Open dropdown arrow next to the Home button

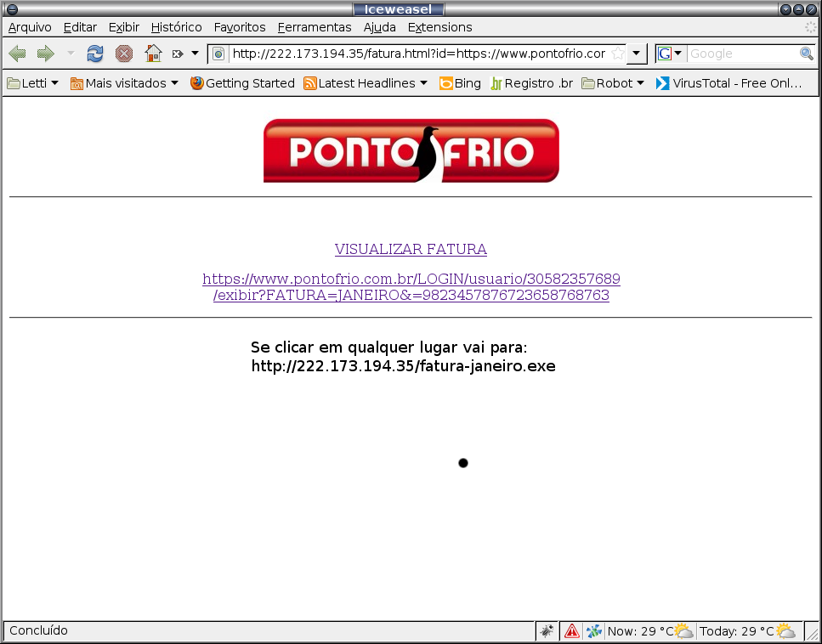tap(195, 54)
